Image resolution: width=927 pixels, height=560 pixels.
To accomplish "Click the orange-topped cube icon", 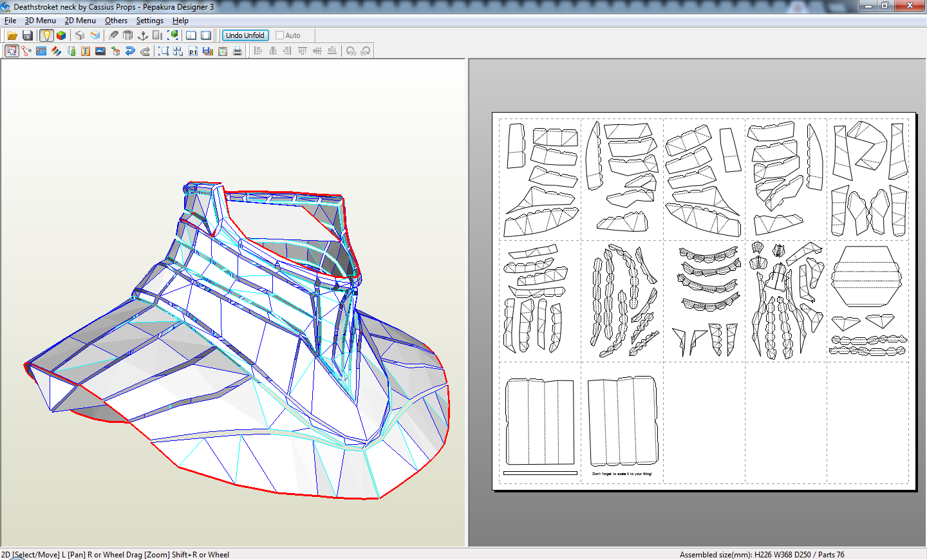I will pyautogui.click(x=95, y=35).
